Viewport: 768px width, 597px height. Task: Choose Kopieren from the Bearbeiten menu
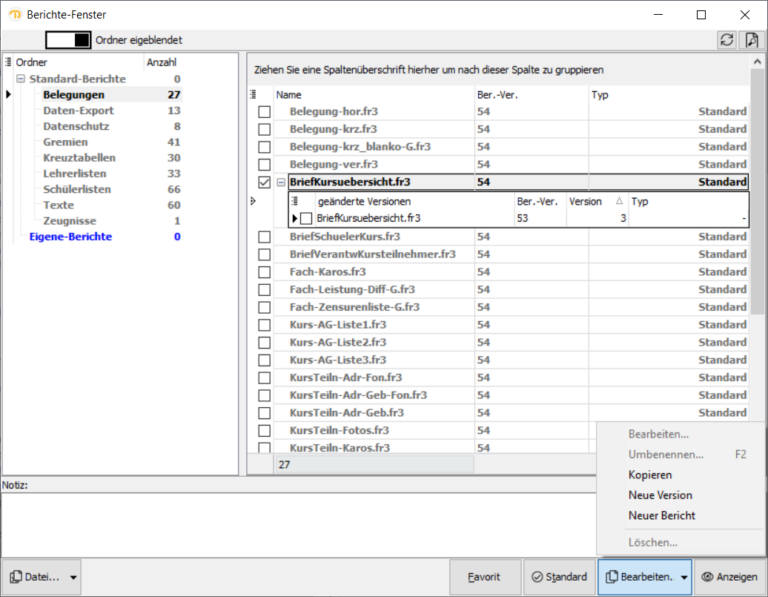pyautogui.click(x=650, y=475)
